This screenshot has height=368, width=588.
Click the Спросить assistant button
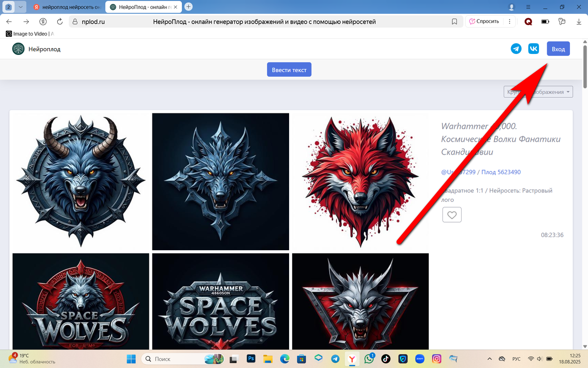(483, 22)
